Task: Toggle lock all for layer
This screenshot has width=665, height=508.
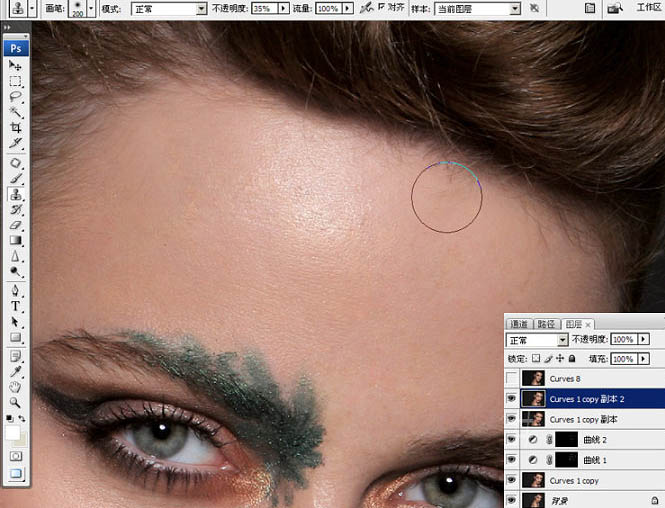Action: pyautogui.click(x=572, y=359)
